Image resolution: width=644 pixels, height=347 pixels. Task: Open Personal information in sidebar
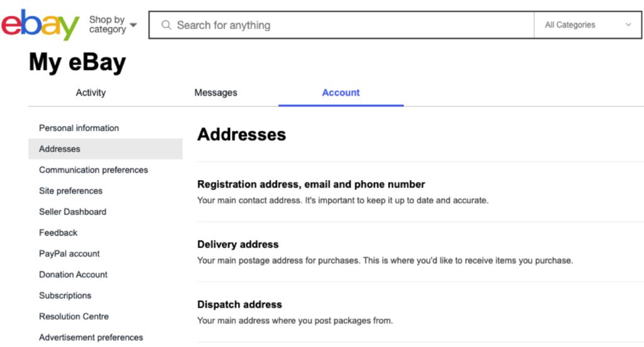click(79, 128)
